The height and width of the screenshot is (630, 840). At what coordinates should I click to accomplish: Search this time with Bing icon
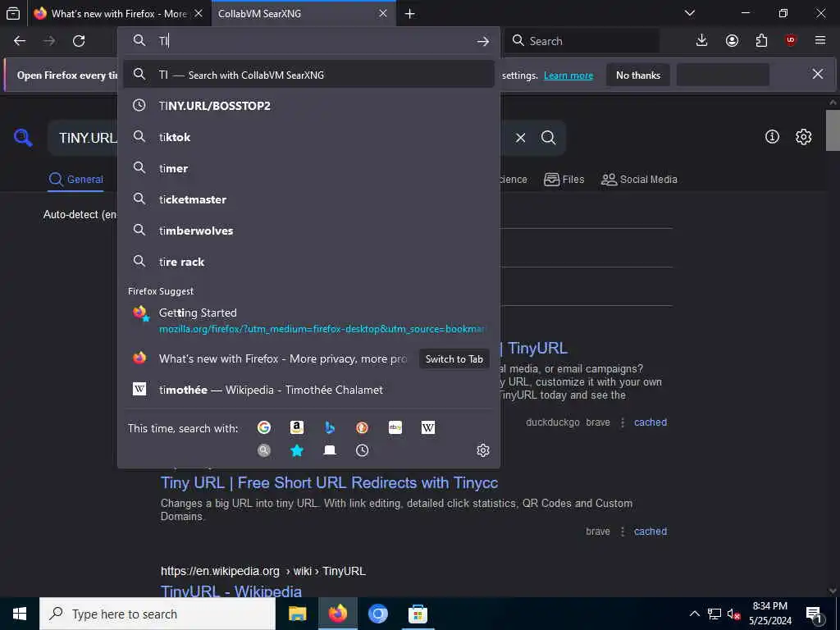(x=330, y=427)
